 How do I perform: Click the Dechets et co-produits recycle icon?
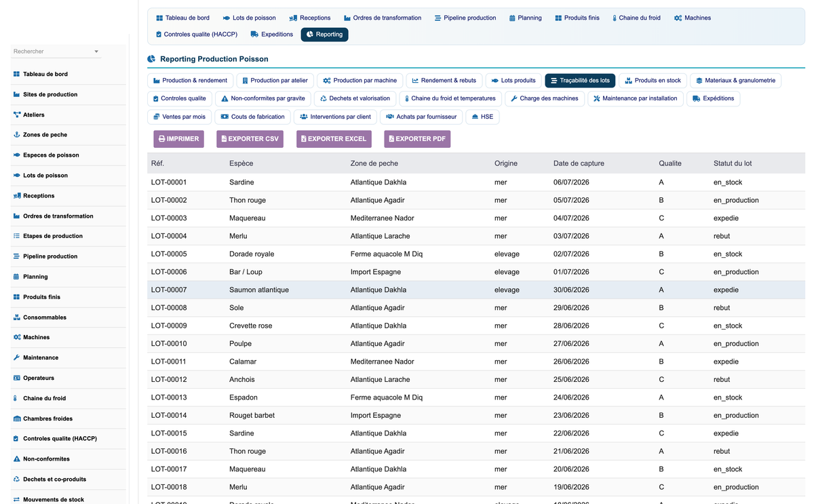tap(17, 479)
